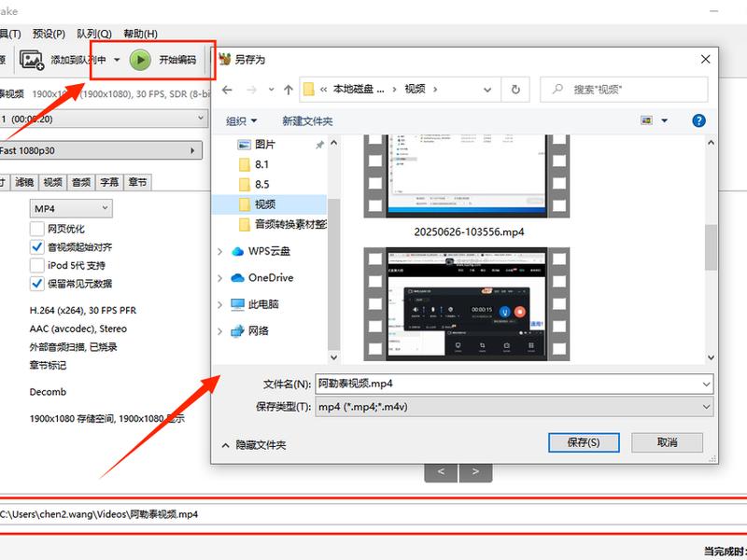Viewport: 747px width, 560px height.
Task: Select video 20250626-103556.mp4 thumbnail
Action: tap(466, 176)
